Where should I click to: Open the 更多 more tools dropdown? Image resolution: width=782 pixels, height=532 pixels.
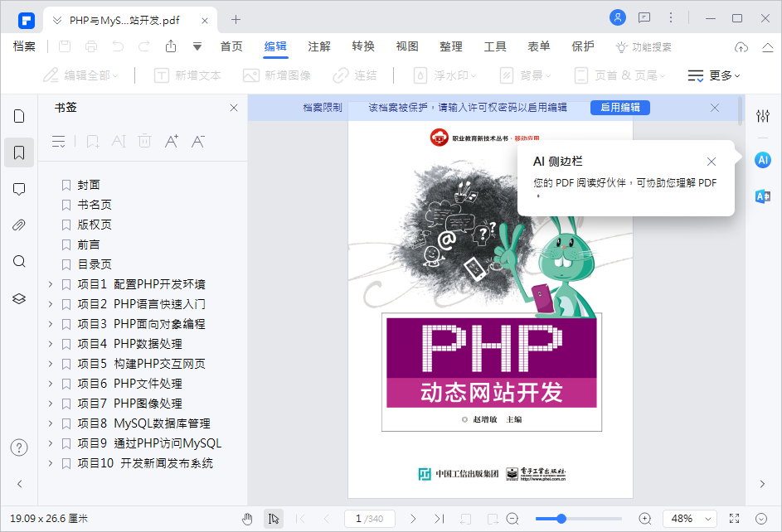point(714,75)
